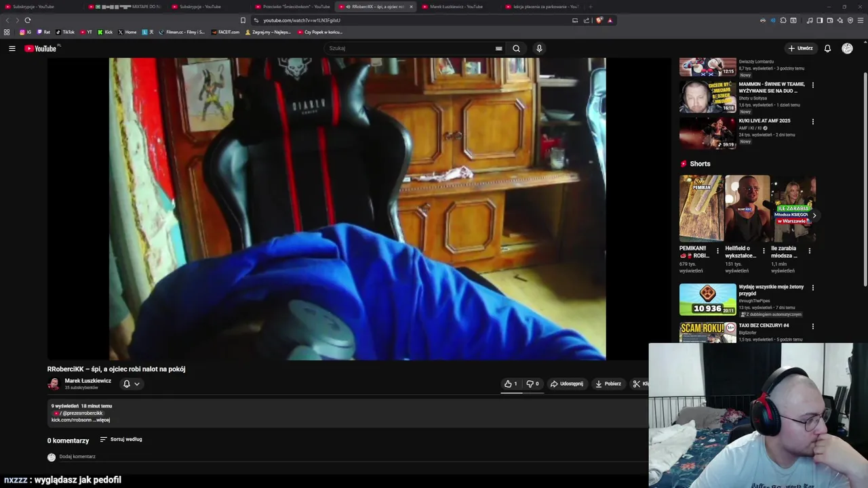868x488 pixels.
Task: Go to YouTube home via the logo
Action: 41,48
